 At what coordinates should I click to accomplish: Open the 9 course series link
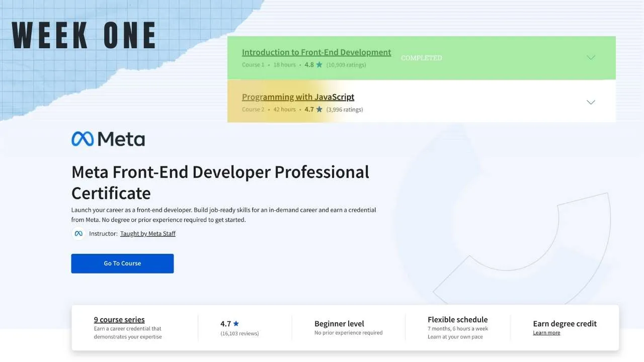(119, 320)
